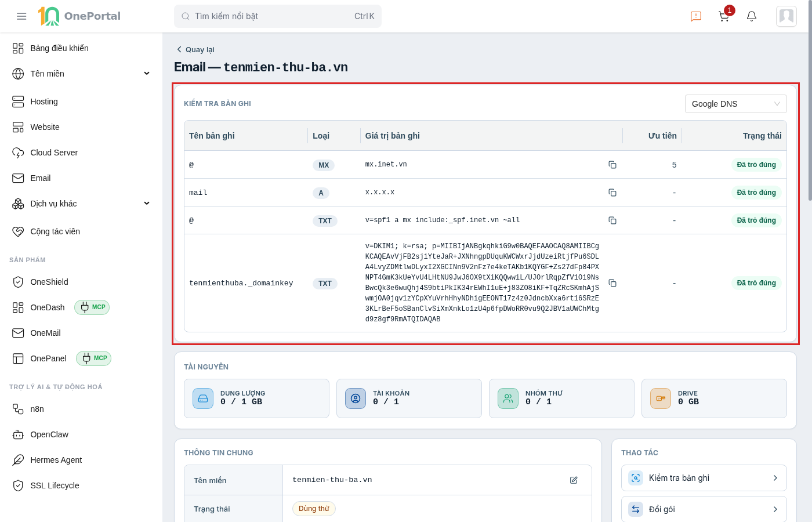Open the feedback message icon

pyautogui.click(x=696, y=16)
